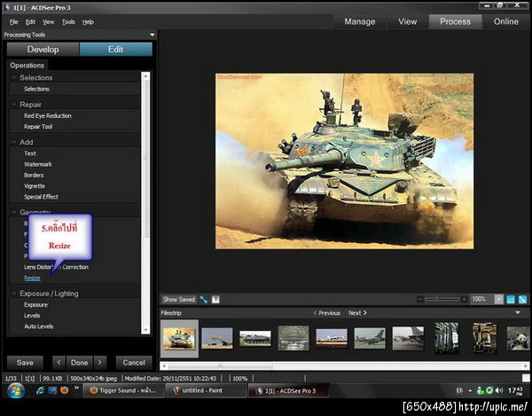Screen dimensions: 532x416
Task: Click the Done button
Action: 80,363
